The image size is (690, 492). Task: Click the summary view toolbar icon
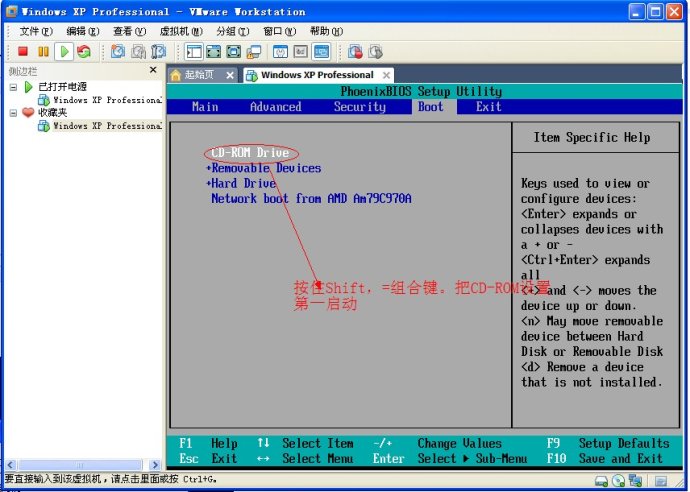pos(280,51)
